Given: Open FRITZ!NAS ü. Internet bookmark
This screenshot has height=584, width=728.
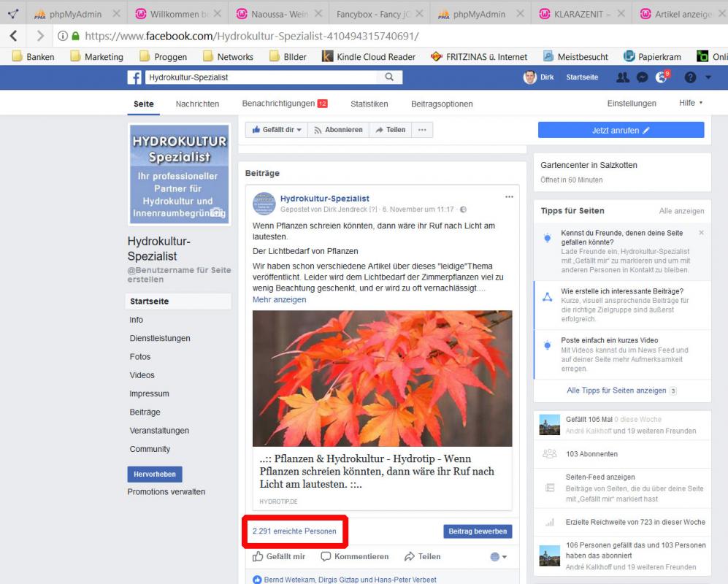Looking at the screenshot, I should point(479,57).
